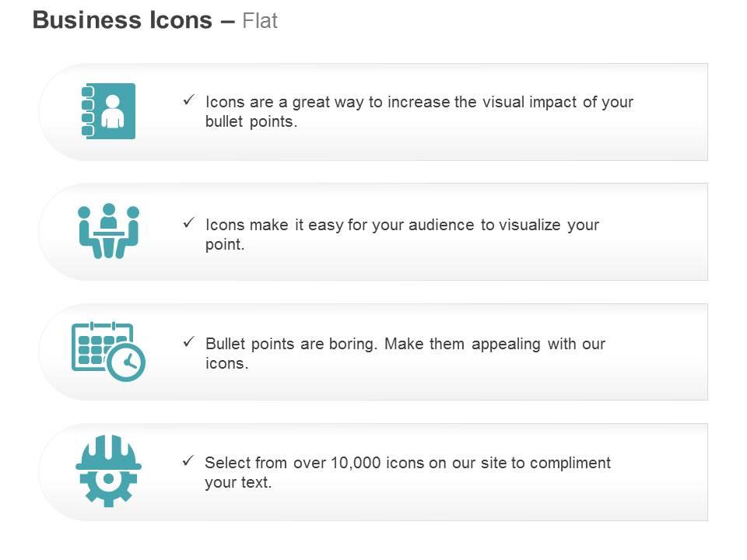Click the calendar grid squares on the schedule icon
Screen dimensions: 747x560
pyautogui.click(x=95, y=350)
